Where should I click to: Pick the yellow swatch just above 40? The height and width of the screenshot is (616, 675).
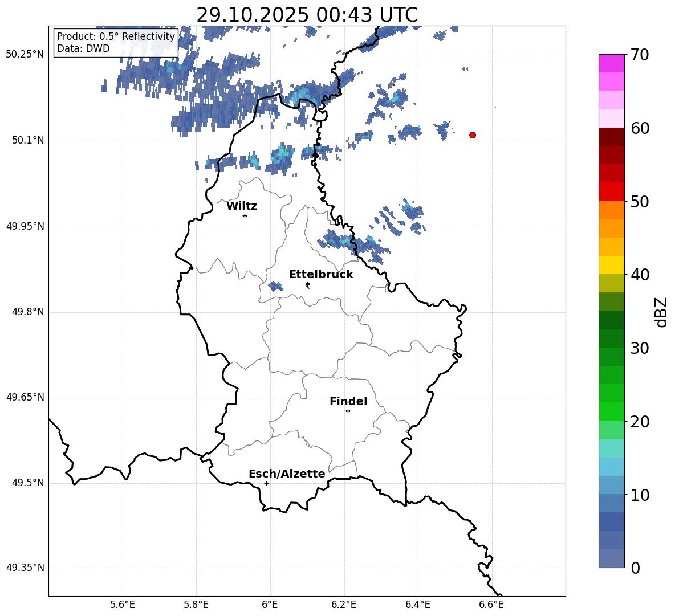point(612,265)
